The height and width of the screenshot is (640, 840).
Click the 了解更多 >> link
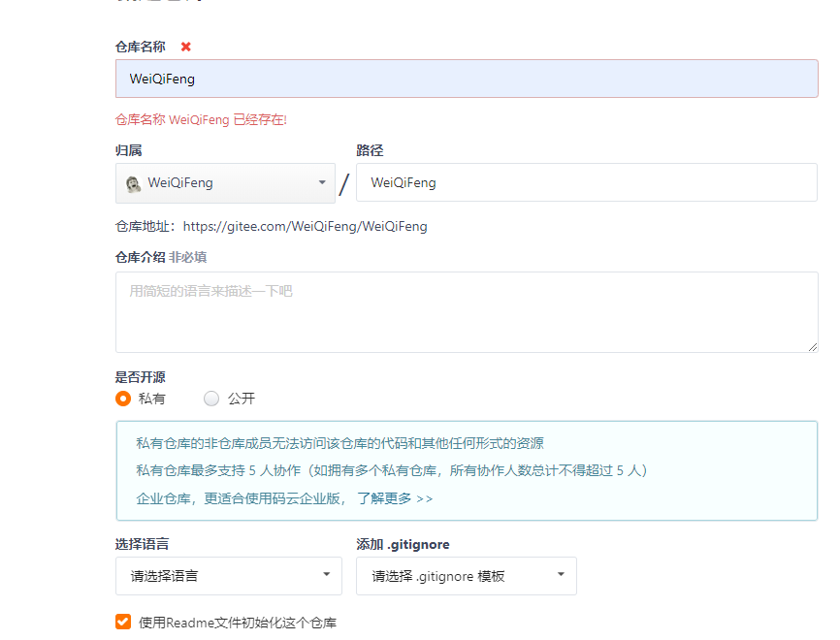coord(397,497)
